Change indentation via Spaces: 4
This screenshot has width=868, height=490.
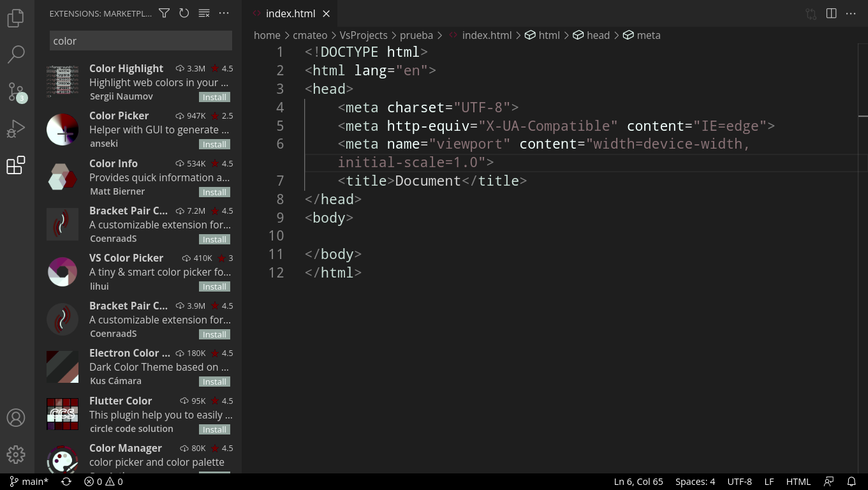click(x=695, y=482)
